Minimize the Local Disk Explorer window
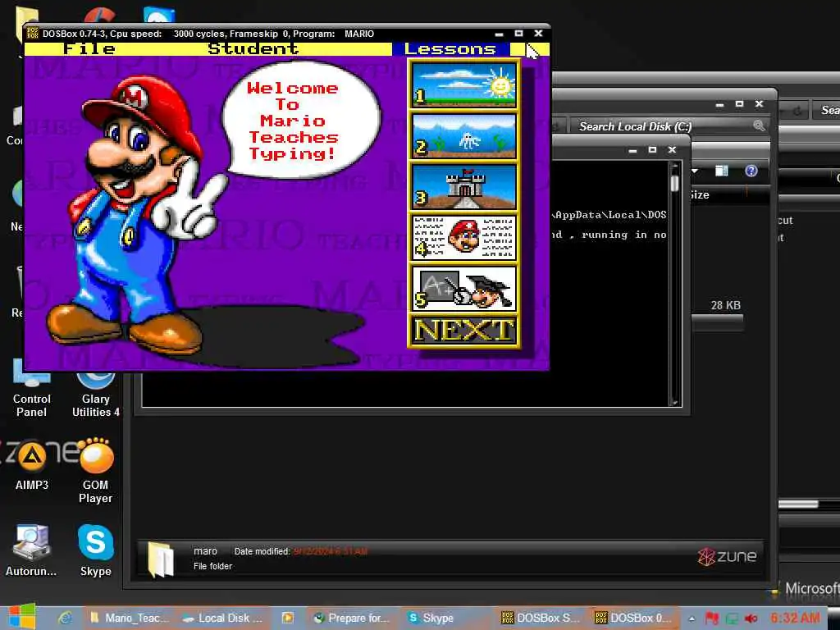The height and width of the screenshot is (630, 840). (719, 104)
